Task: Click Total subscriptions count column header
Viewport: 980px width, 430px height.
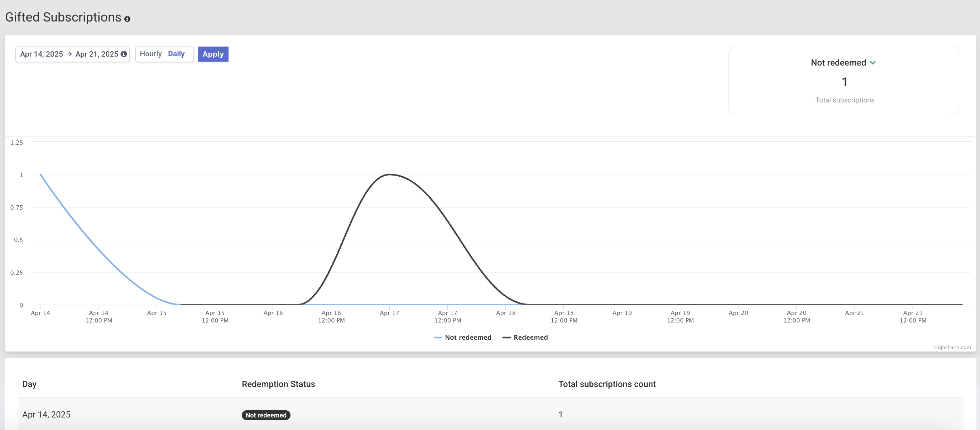Action: (607, 384)
